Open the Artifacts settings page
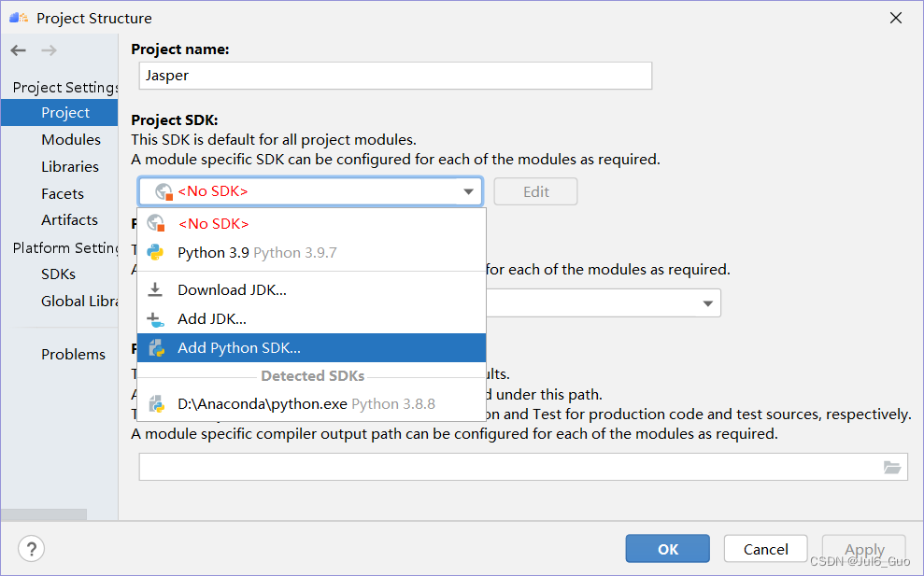Viewport: 924px width, 576px height. pos(69,220)
